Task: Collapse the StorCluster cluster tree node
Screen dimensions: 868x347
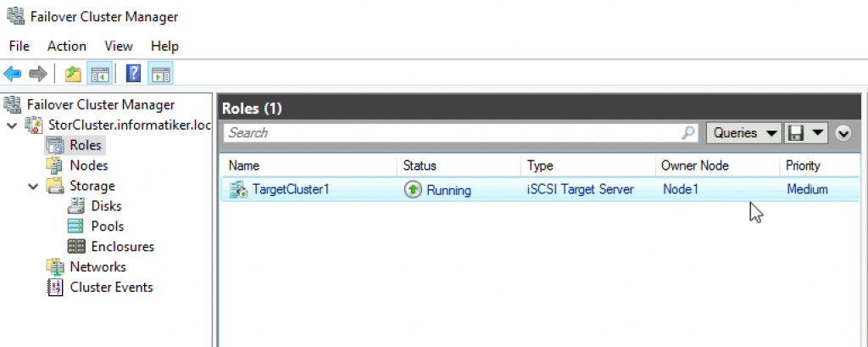Action: (12, 126)
